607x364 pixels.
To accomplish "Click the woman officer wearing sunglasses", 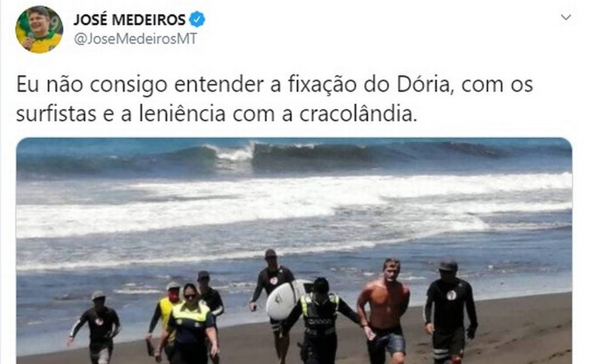I will click(189, 324).
